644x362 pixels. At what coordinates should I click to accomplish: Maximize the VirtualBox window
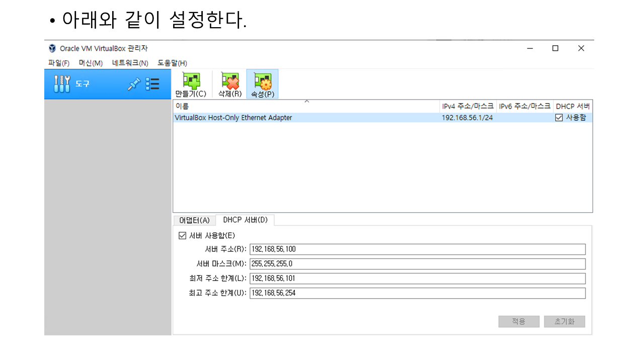(x=555, y=48)
